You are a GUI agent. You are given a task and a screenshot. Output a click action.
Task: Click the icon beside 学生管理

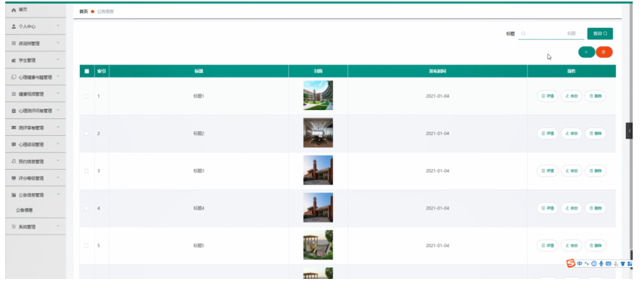[14, 60]
